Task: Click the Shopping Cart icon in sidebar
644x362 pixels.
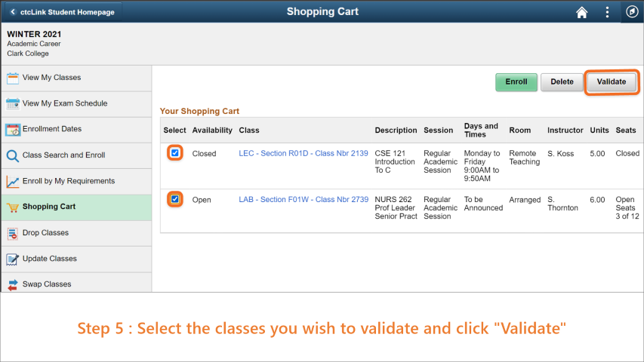Action: coord(13,207)
